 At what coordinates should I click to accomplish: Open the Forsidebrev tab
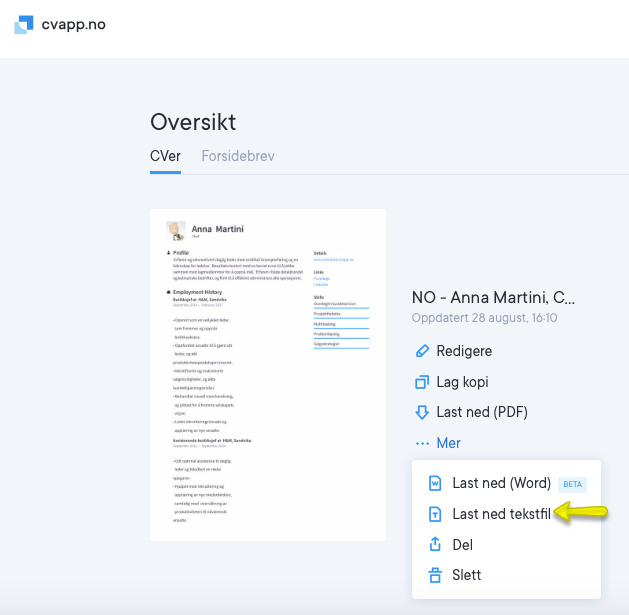(237, 156)
